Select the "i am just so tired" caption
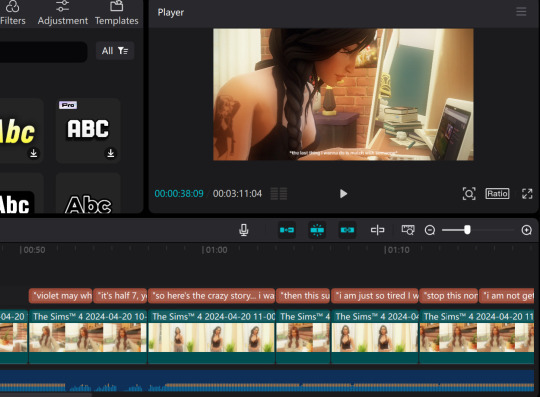The height and width of the screenshot is (397, 540). [375, 296]
